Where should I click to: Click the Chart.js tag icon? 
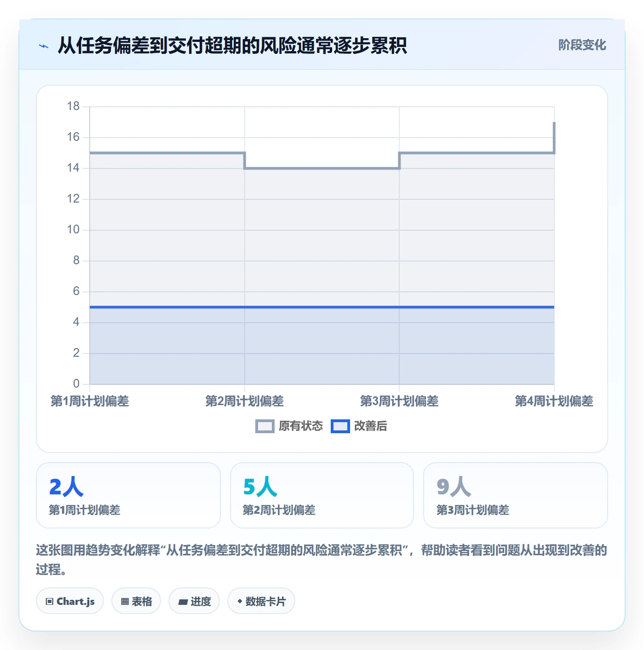[50, 601]
